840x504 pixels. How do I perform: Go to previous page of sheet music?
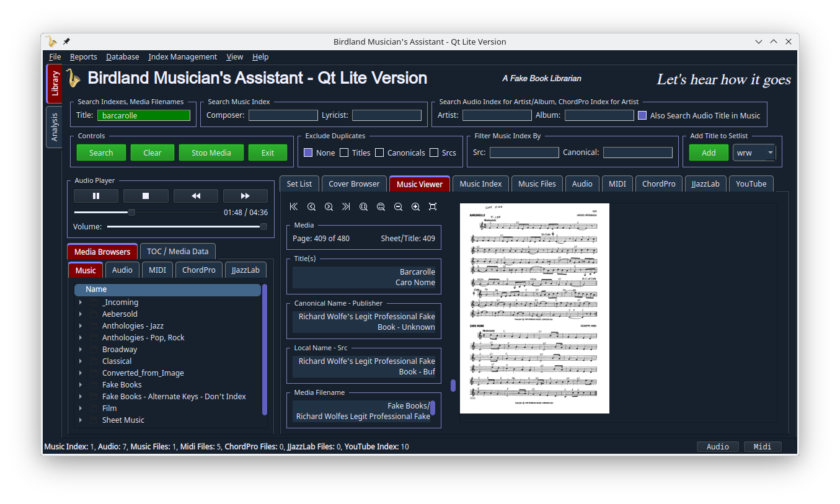click(311, 206)
